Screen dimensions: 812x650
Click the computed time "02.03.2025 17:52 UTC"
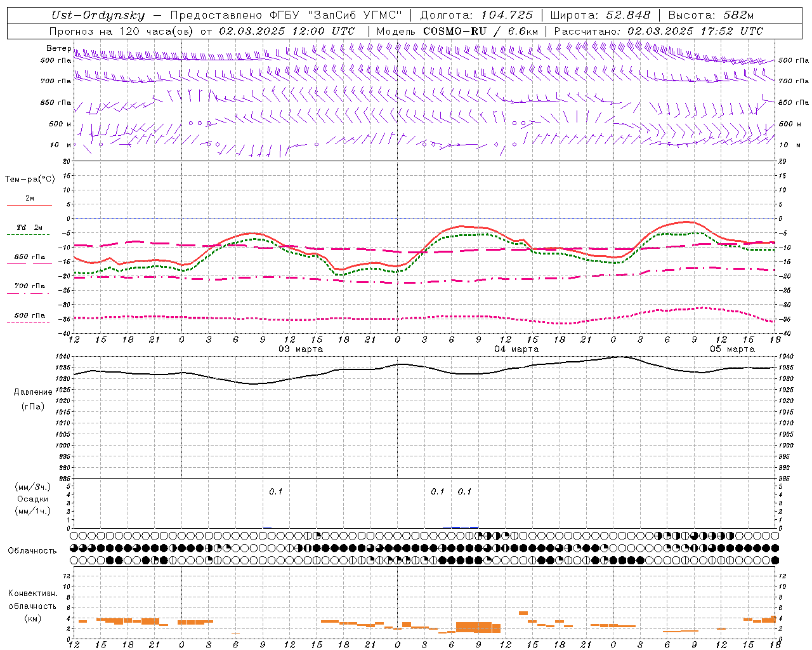point(695,31)
